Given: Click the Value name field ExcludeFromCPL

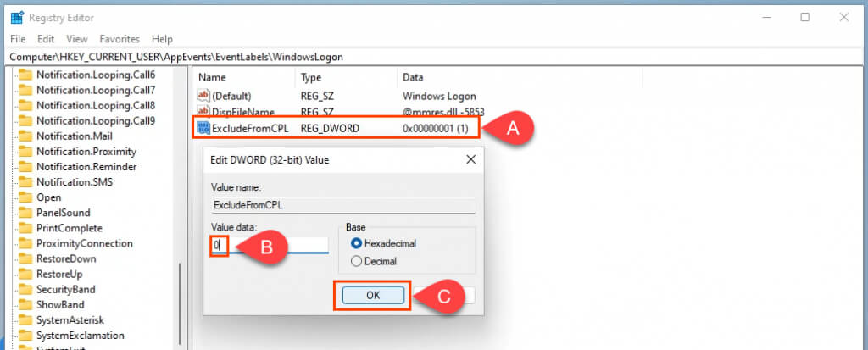Looking at the screenshot, I should [x=342, y=204].
